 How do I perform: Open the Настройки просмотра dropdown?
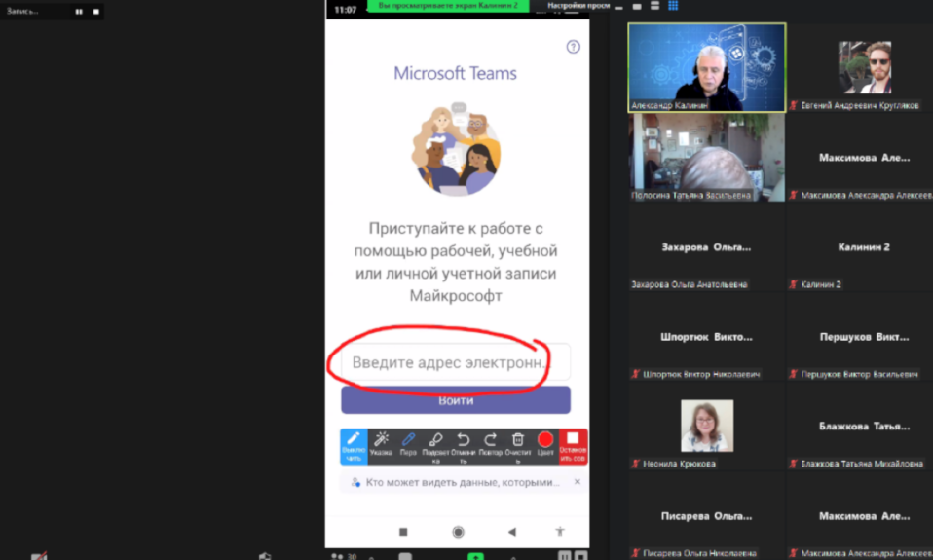(578, 6)
